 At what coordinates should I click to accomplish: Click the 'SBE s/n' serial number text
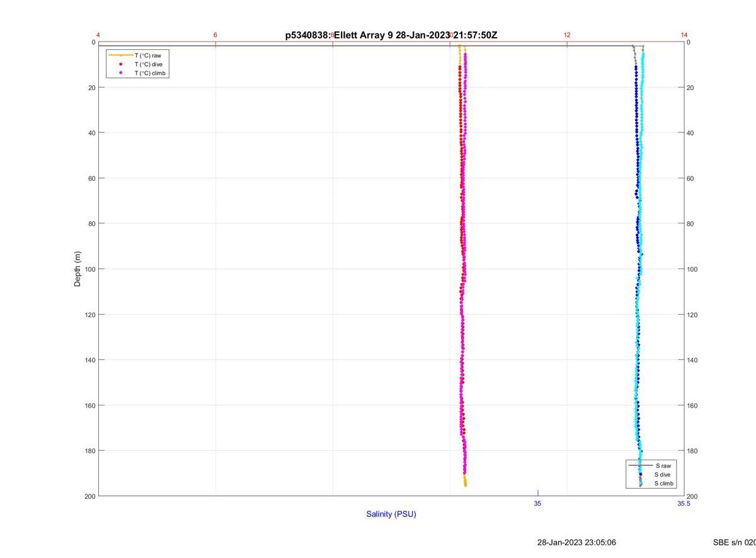point(735,542)
